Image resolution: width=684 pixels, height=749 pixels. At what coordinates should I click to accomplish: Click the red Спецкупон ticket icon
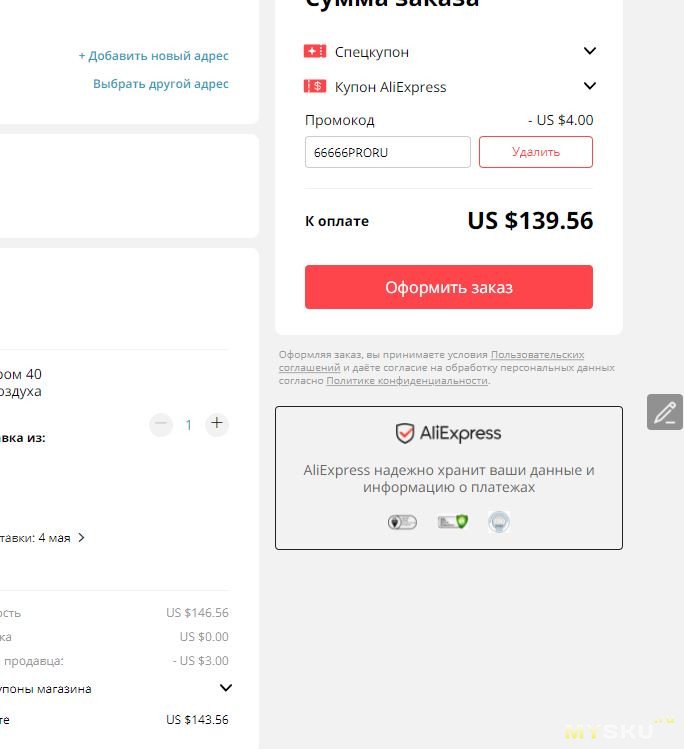[315, 51]
